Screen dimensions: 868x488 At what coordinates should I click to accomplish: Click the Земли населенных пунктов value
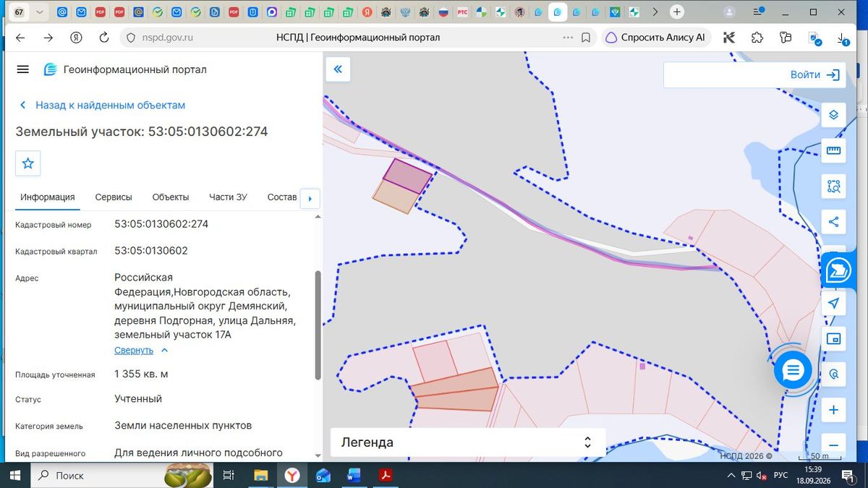[x=183, y=426]
